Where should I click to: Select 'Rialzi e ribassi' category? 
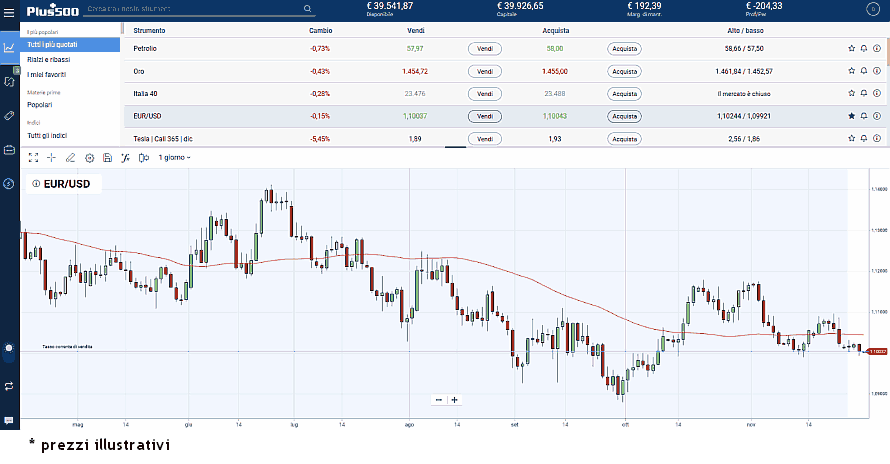click(46, 60)
